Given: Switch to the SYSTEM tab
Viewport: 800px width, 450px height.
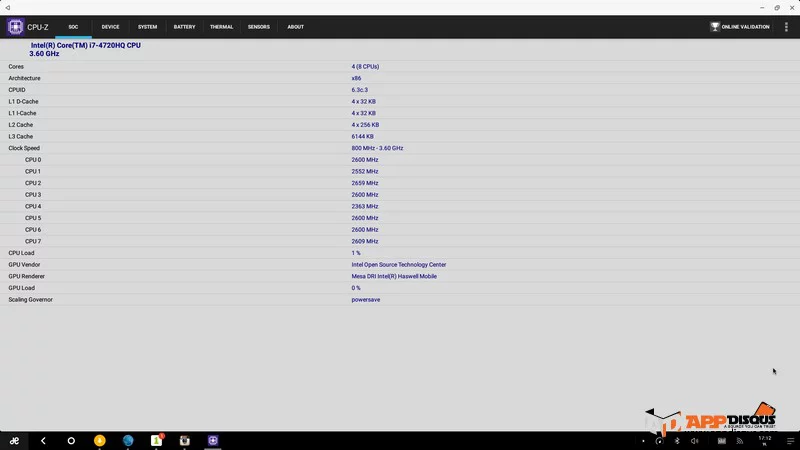Looking at the screenshot, I should (x=147, y=27).
